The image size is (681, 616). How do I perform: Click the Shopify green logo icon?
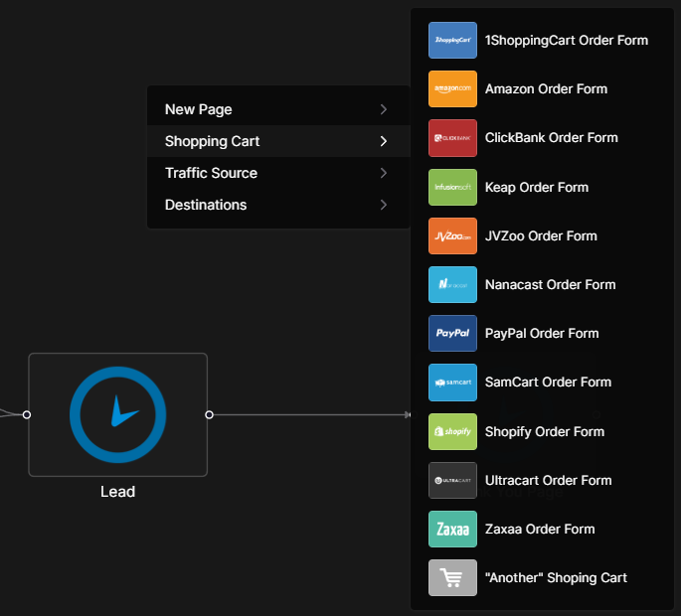pos(452,431)
